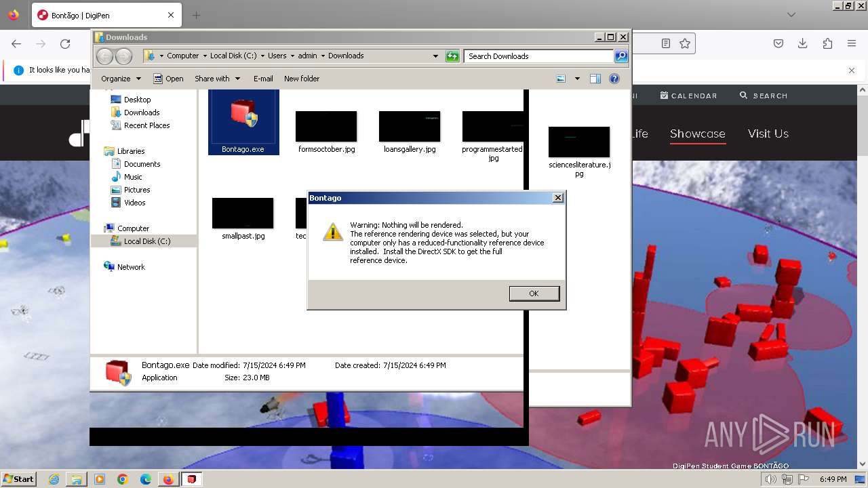Select Documents library
Viewport: 868px width, 488px height.
click(142, 164)
